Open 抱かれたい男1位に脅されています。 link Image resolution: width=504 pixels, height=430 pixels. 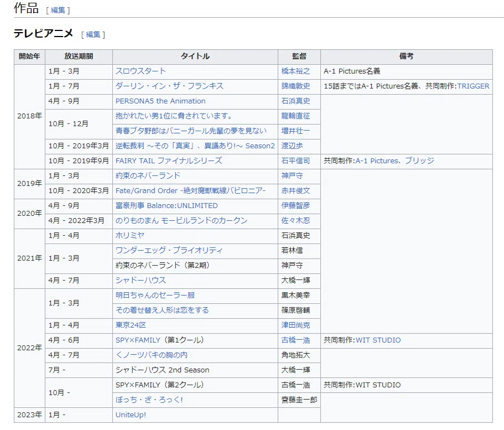(x=174, y=116)
